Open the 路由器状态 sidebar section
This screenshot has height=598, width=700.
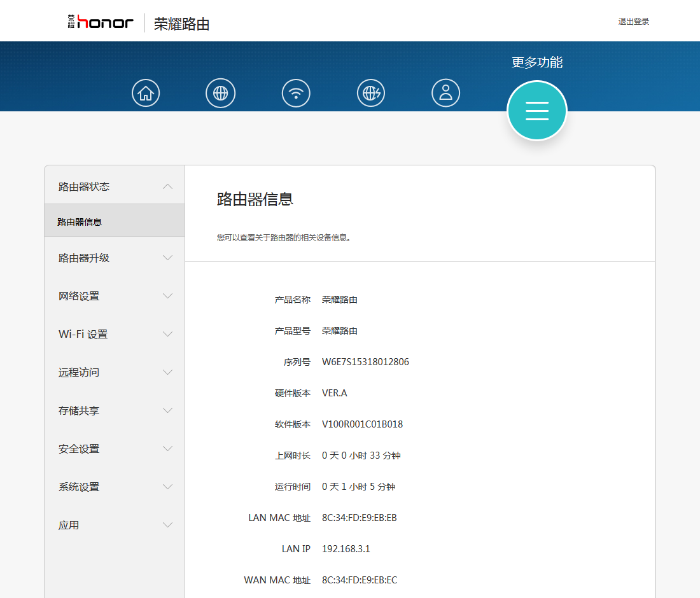tap(115, 186)
